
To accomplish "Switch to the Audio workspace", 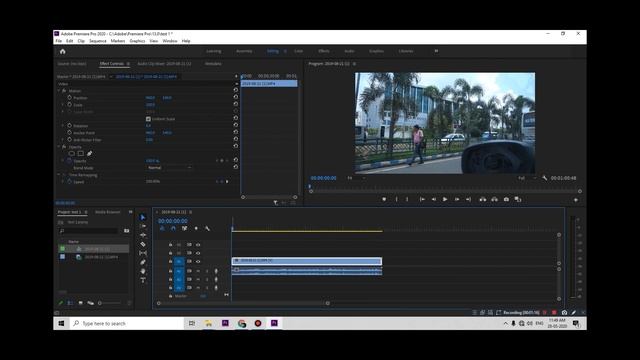I will click(x=349, y=51).
